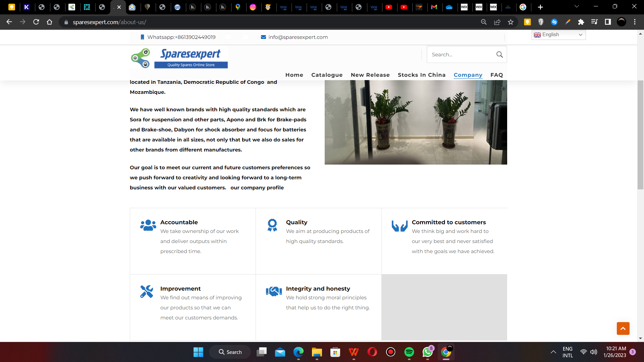Click the info@sparesexpert.com email link
This screenshot has height=362, width=644.
[298, 37]
